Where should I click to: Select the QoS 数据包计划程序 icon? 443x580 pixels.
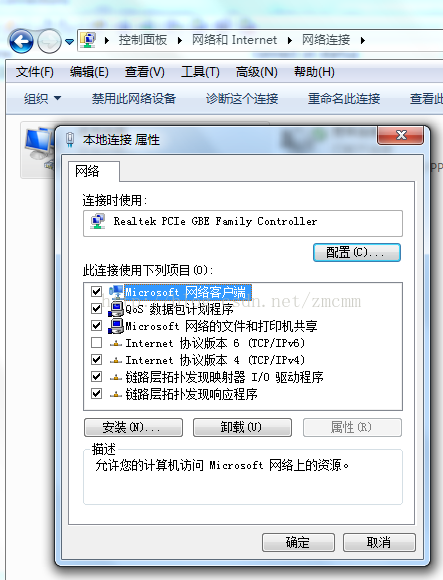pos(116,309)
